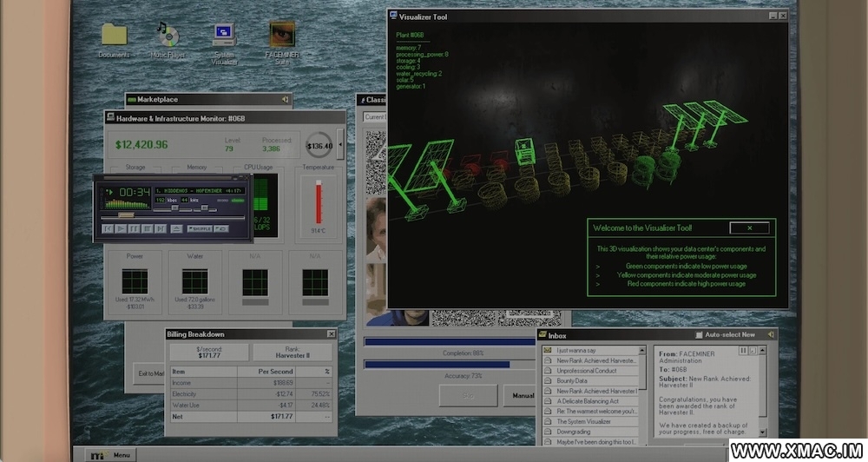The width and height of the screenshot is (868, 462).
Task: Toggle Shuffle in the music player
Action: [199, 228]
